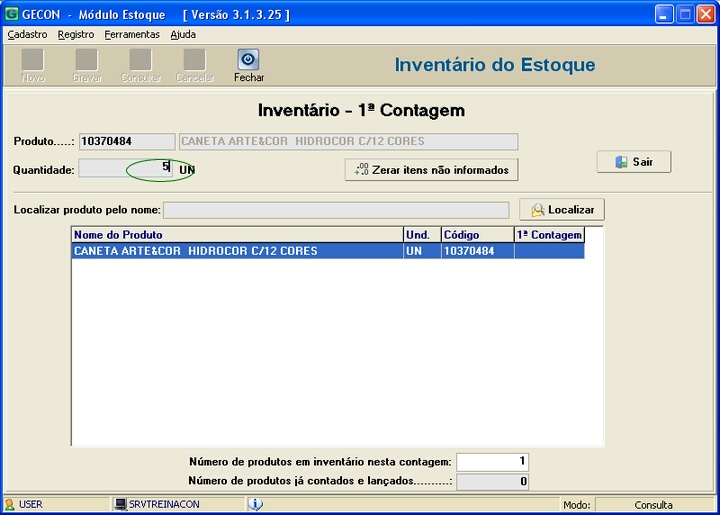Click the 1ª Contagem column header
720x515 pixels.
pos(549,235)
